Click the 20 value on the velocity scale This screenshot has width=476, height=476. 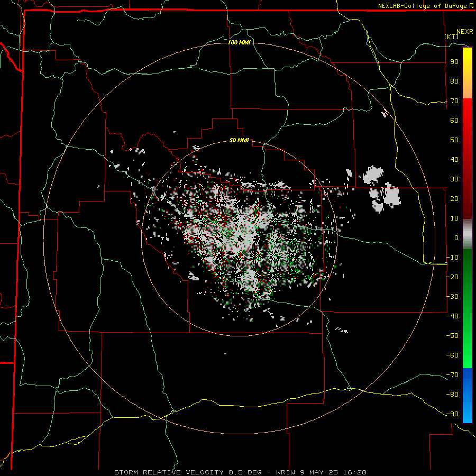coord(454,199)
